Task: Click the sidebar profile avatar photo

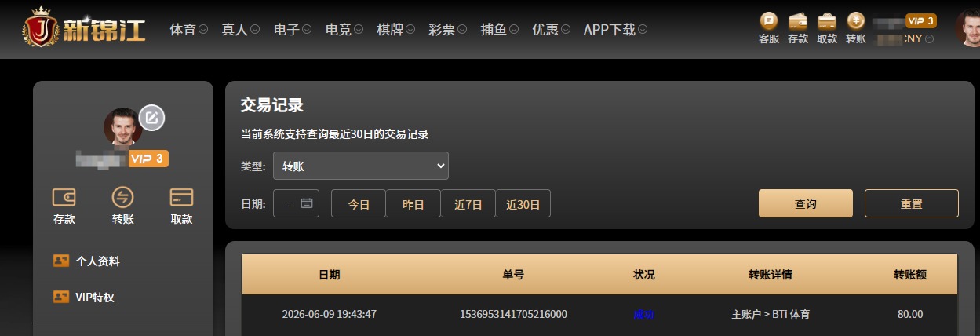Action: [x=122, y=127]
